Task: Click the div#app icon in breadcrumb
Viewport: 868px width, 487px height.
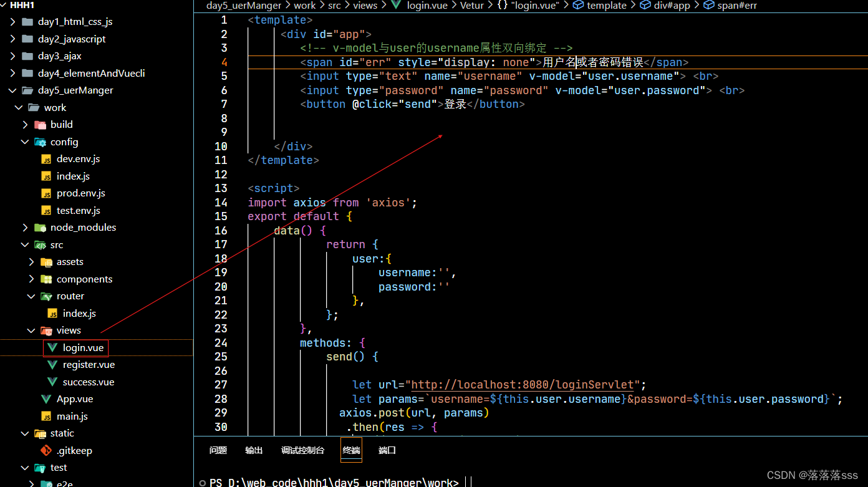Action: pos(645,6)
